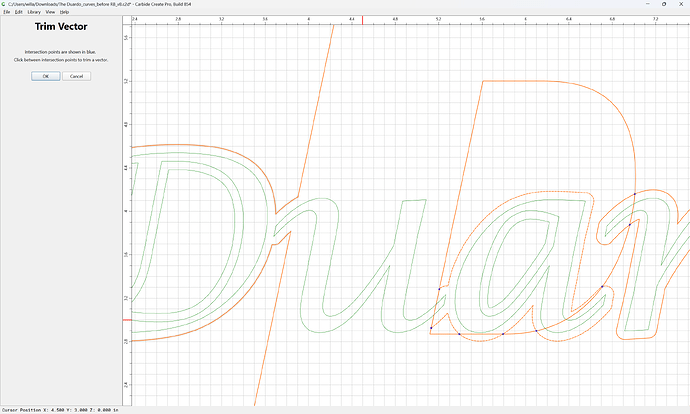Maximize the Carbide Create window

(664, 4)
